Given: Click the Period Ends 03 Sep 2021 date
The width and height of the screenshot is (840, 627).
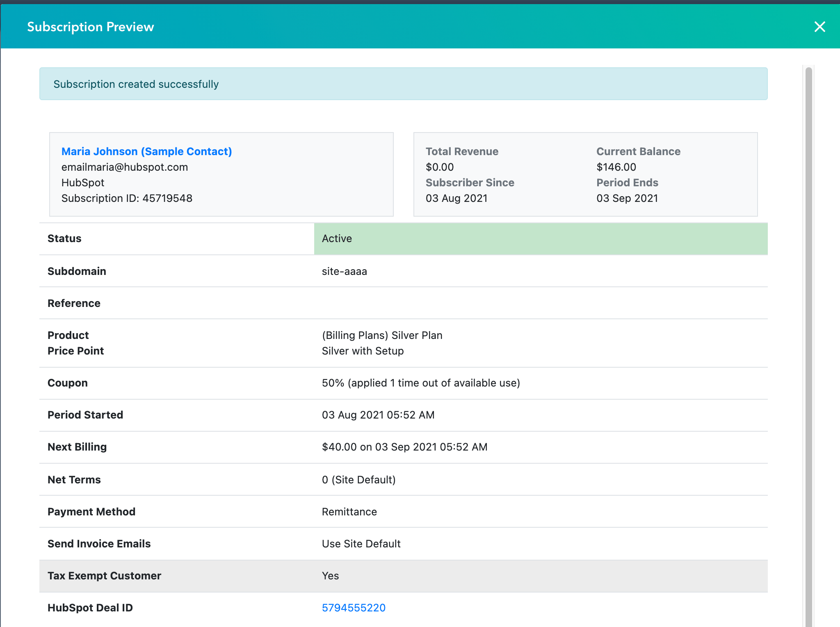Looking at the screenshot, I should tap(627, 199).
